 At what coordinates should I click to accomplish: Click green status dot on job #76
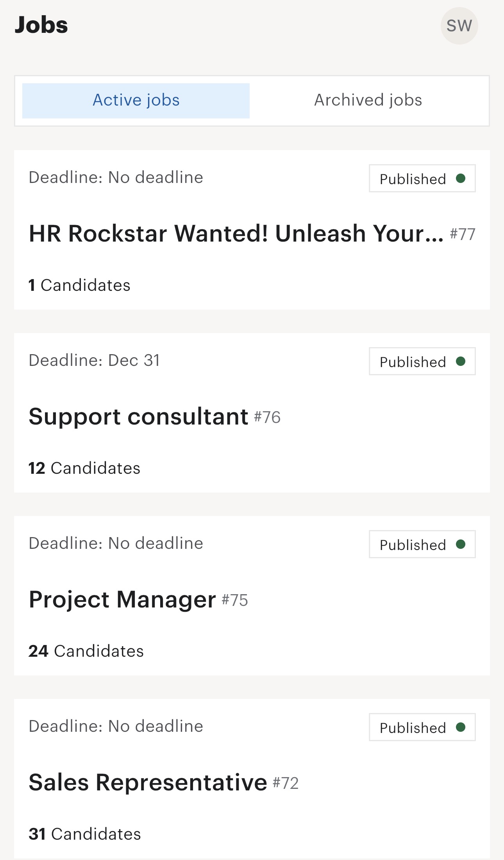461,361
